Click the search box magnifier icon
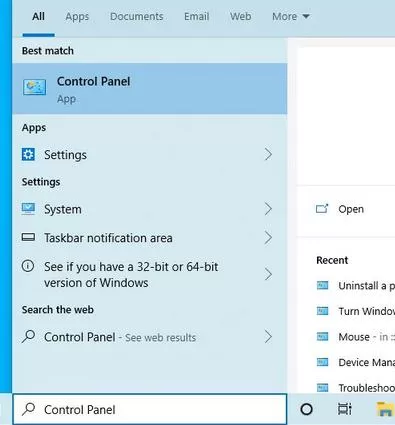 click(x=28, y=409)
